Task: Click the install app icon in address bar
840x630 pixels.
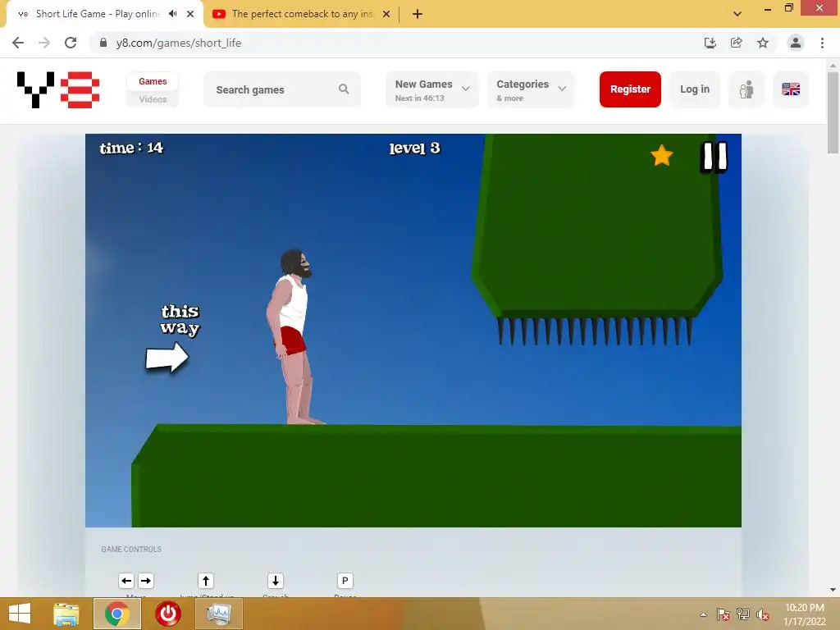Action: coord(710,43)
